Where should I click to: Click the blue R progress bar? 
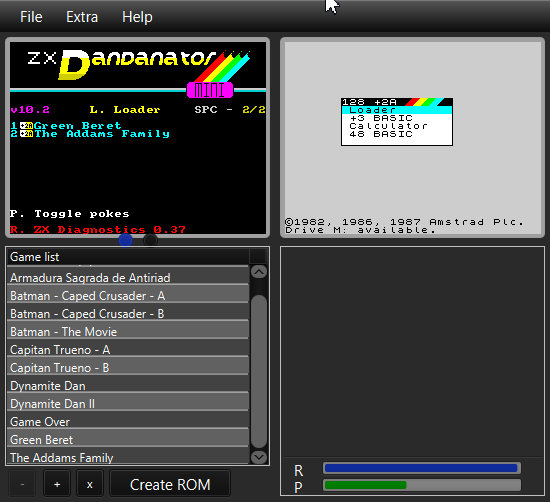(x=422, y=468)
